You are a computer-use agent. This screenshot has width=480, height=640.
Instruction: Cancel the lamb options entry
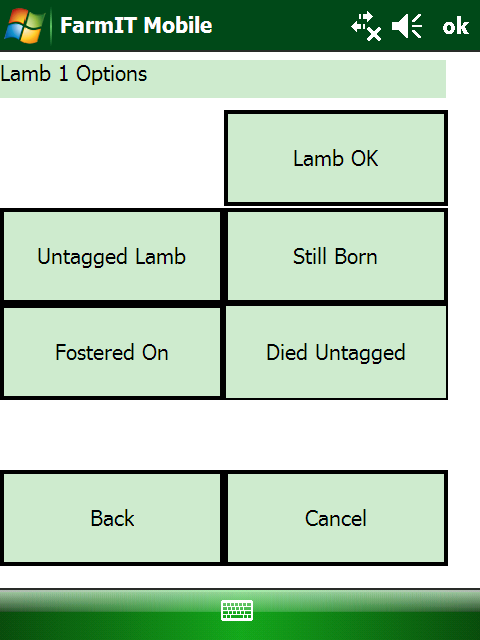336,518
